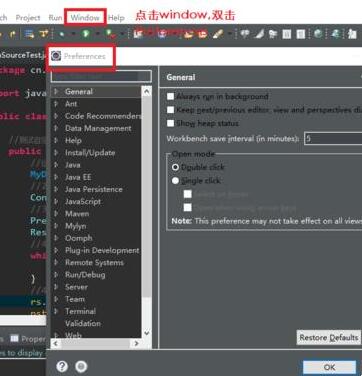The image size is (362, 376).
Task: Click the last icon at toolbar's right edge
Action: [x=352, y=34]
